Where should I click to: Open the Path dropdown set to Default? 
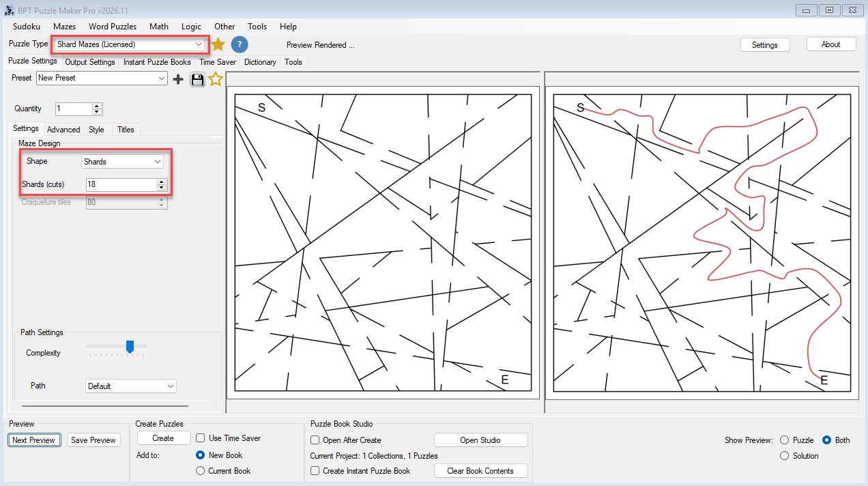[x=131, y=386]
